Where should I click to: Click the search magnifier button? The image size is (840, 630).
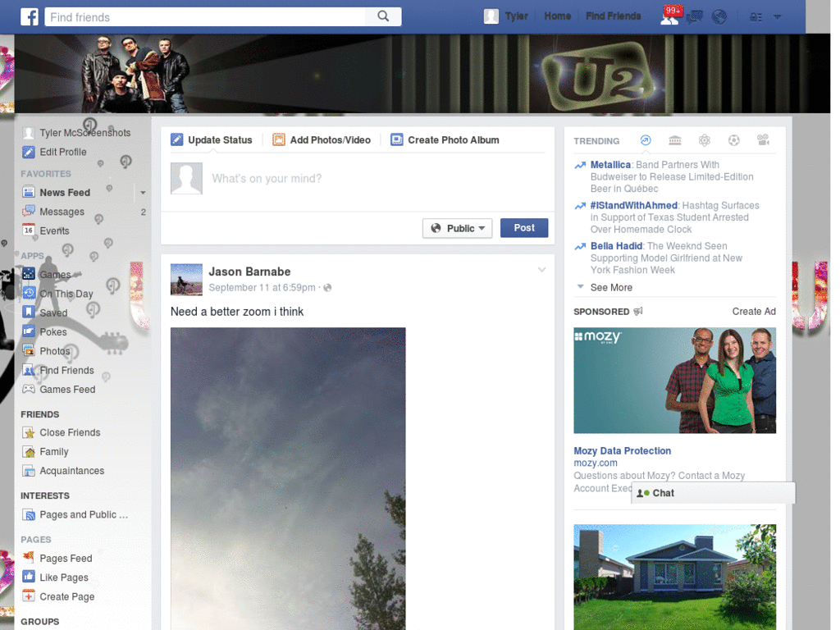383,16
